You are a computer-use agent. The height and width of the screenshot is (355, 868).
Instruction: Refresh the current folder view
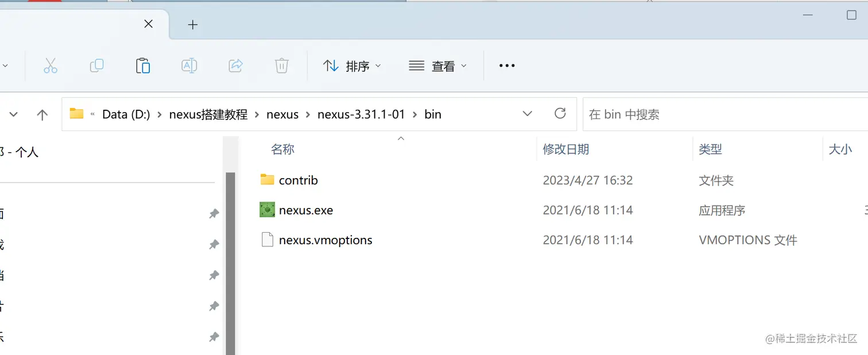tap(560, 114)
